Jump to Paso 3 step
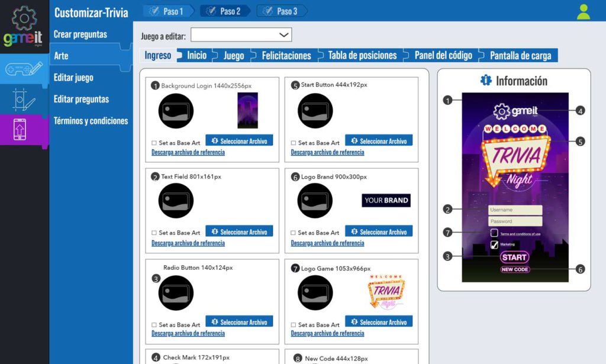606x364 pixels. click(x=282, y=11)
